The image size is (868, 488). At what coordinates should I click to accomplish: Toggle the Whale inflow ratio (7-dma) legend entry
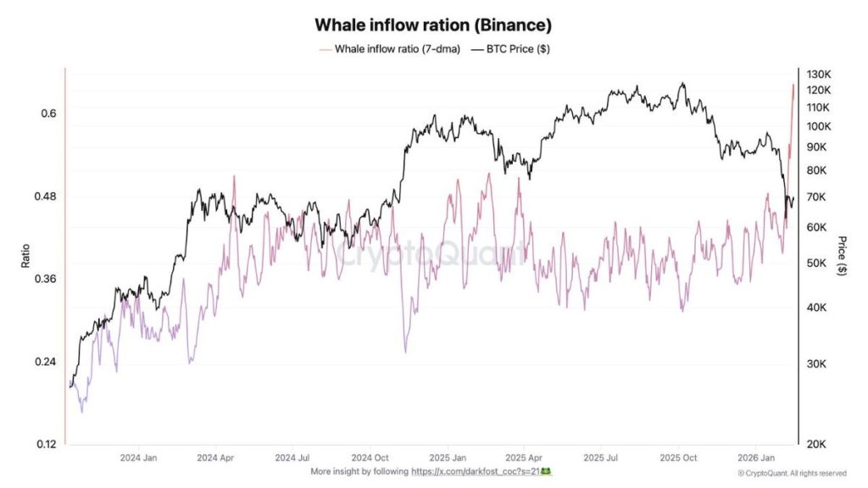[398, 48]
